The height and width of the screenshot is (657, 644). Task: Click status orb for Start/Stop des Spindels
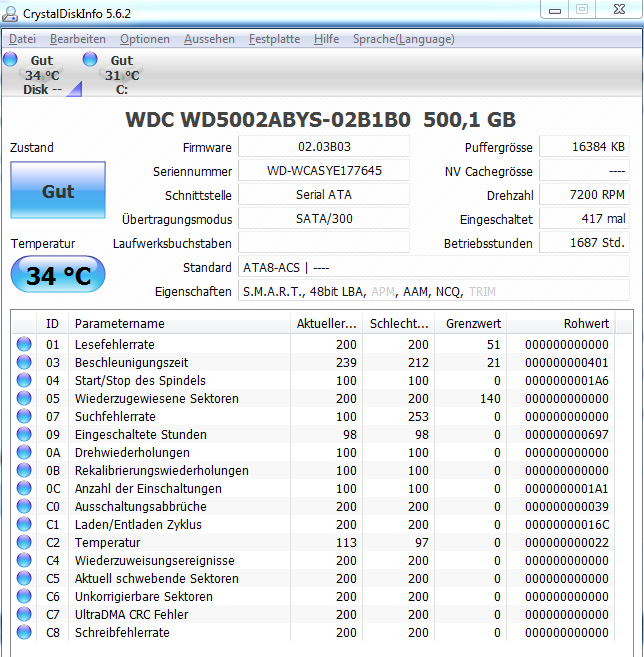coord(24,380)
